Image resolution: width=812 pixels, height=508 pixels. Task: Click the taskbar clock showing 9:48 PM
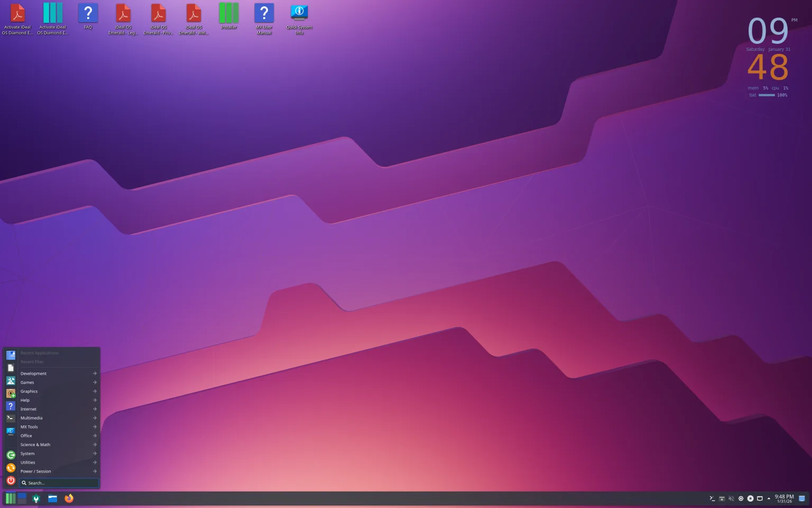[784, 498]
